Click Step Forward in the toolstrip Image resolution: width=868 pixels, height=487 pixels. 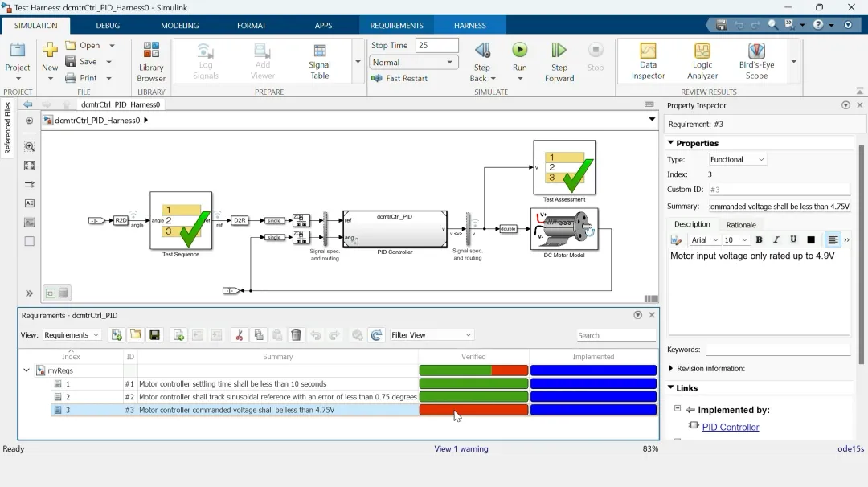click(559, 61)
